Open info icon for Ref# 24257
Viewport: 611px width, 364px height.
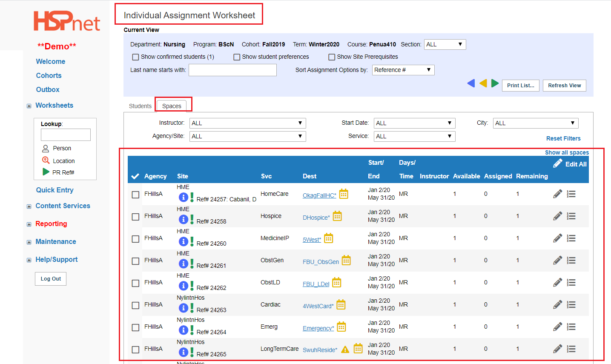[183, 197]
